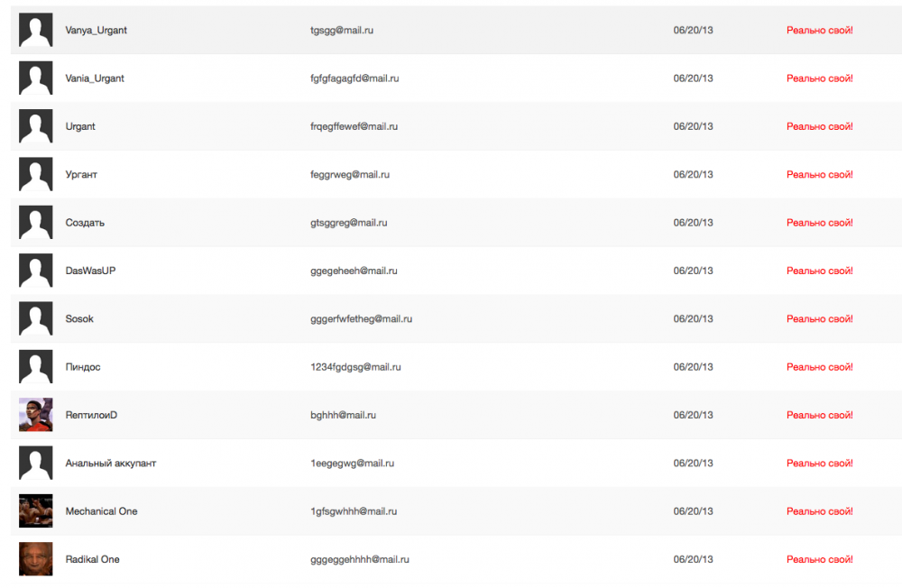The height and width of the screenshot is (588, 902).
Task: Click the red status in Mechanical One row
Action: point(820,511)
